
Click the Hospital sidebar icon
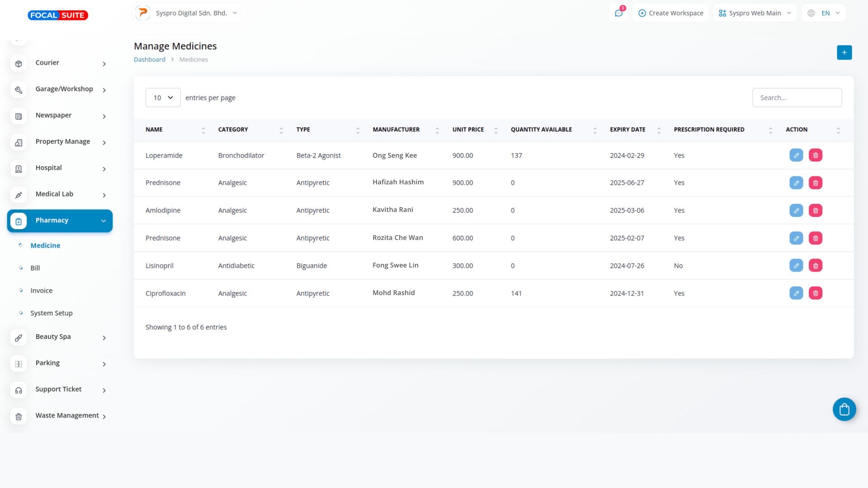point(19,169)
